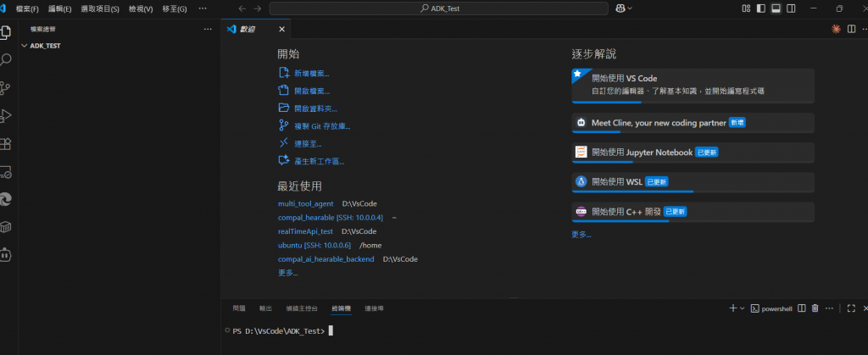This screenshot has height=355, width=868.
Task: Switch to the 問題 panel tab
Action: (x=239, y=308)
